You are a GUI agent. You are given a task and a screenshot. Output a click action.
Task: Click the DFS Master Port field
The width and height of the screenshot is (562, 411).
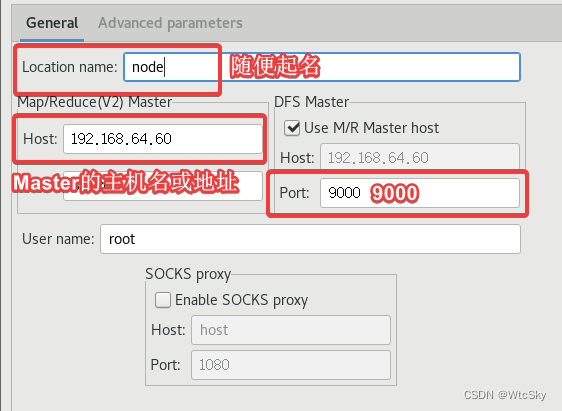click(420, 193)
